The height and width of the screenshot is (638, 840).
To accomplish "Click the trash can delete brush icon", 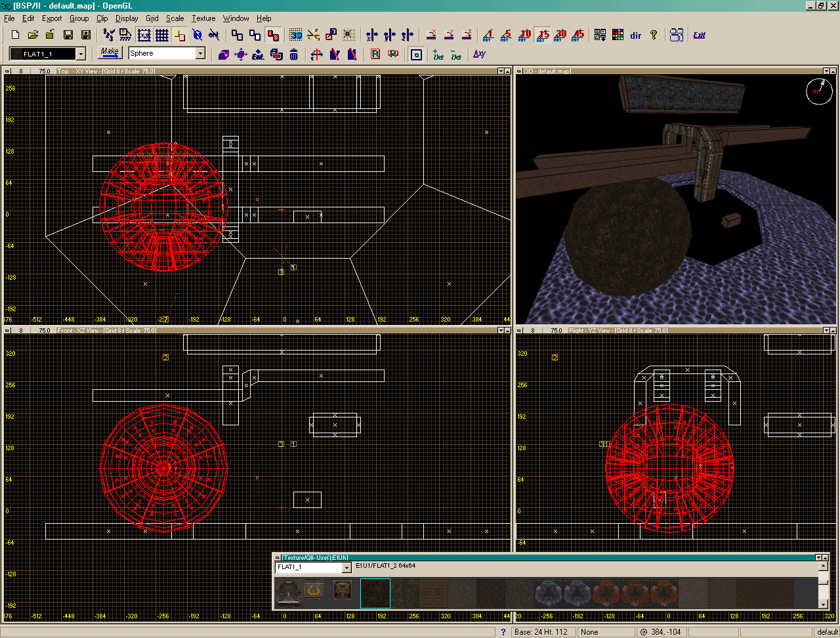I will (x=293, y=55).
